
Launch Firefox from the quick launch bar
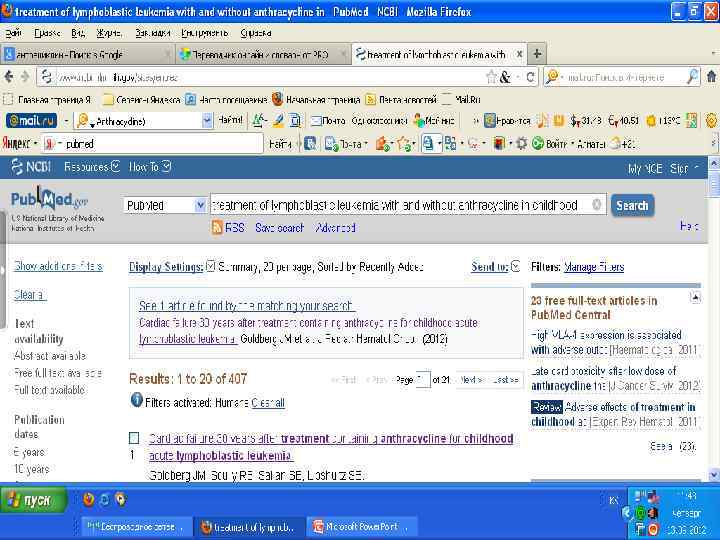coord(88,499)
